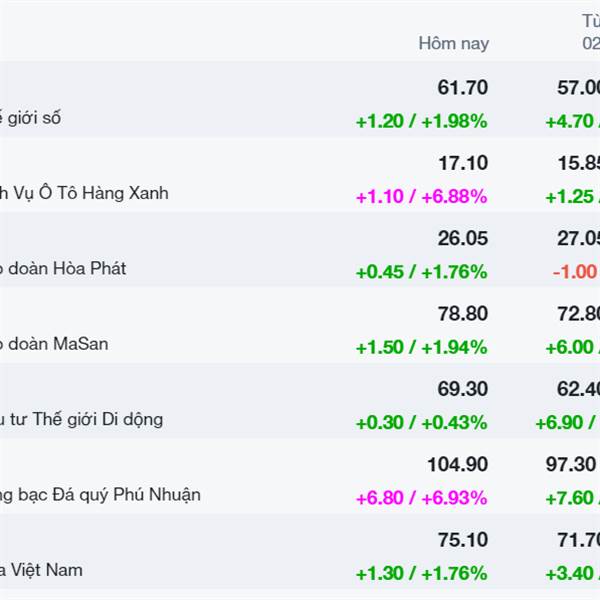Select the price 75.10 cell
Viewport: 600px width, 600px height.
tap(462, 540)
